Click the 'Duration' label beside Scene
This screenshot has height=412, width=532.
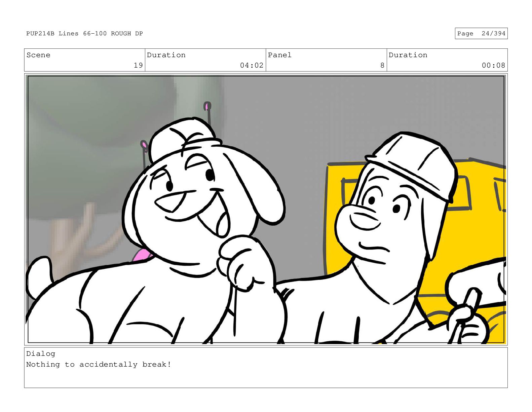coord(166,55)
